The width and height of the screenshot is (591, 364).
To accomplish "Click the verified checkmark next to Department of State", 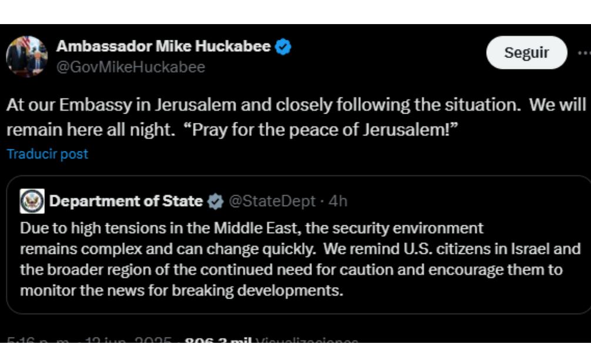I will click(x=214, y=202).
